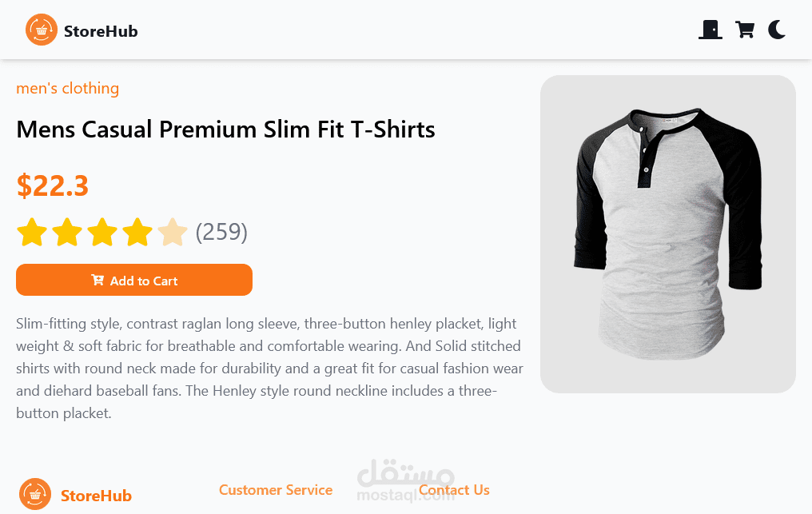Click the T-shirt product image
The width and height of the screenshot is (812, 514).
(667, 233)
